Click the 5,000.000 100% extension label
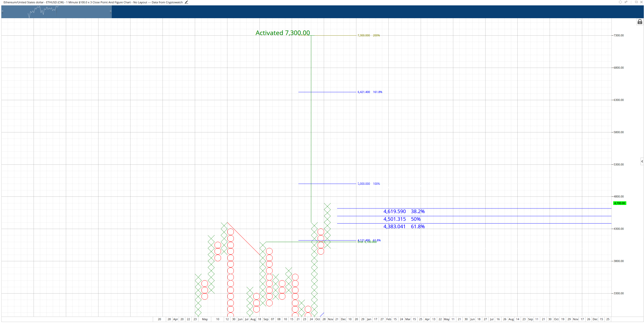644x323 pixels. (369, 184)
